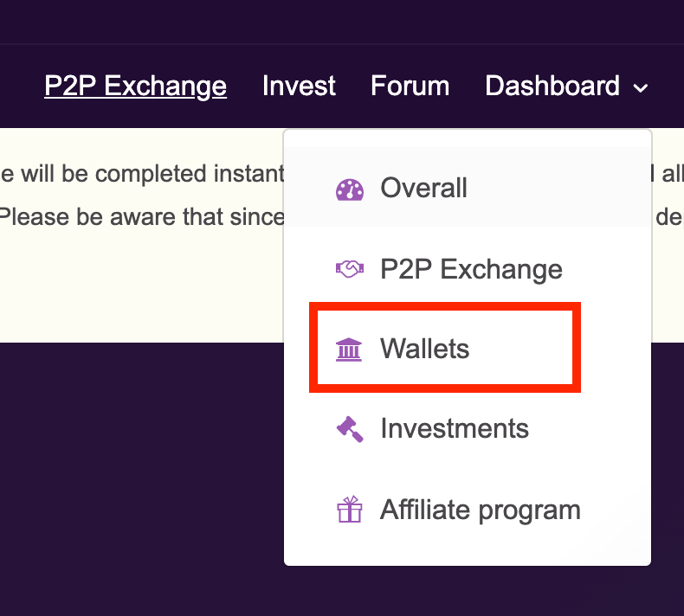Screen dimensions: 684x616
Task: Click the P2P Exchange handshake icon
Action: [350, 269]
